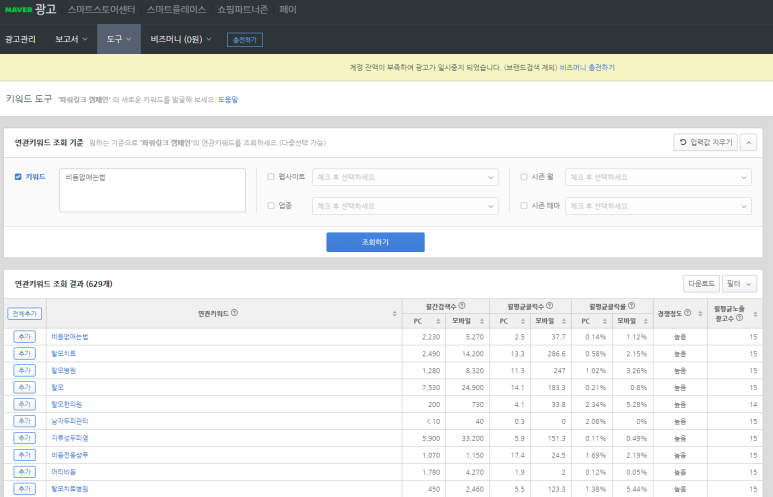The height and width of the screenshot is (497, 773).
Task: Open keyword link 탈모
Action: coord(57,388)
